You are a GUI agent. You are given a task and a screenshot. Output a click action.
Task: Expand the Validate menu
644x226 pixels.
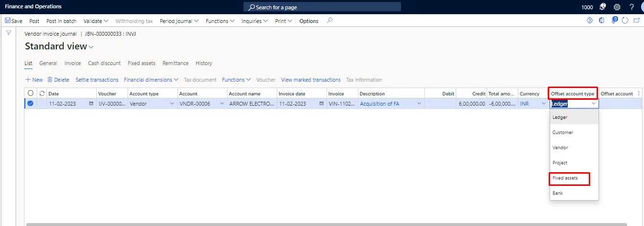(x=96, y=21)
